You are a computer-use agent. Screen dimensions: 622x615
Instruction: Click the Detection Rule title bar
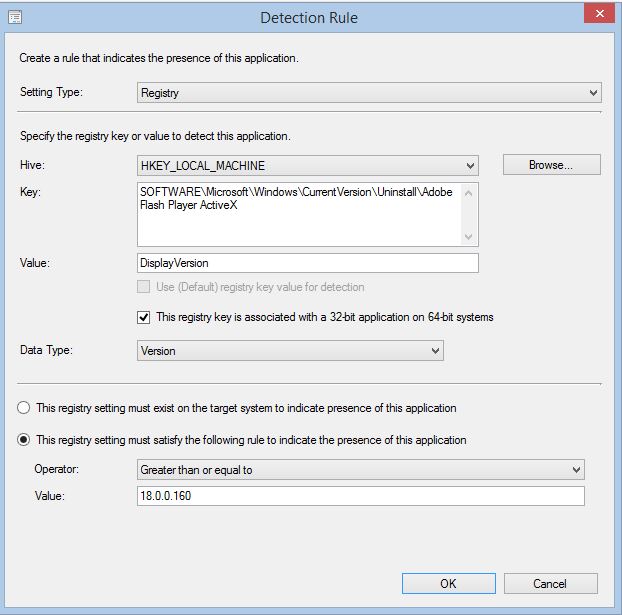pos(309,17)
